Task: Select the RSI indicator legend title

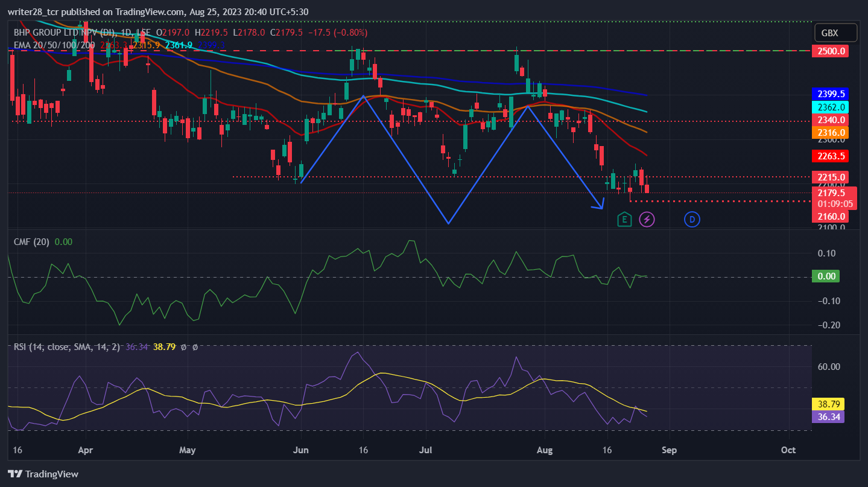Action: [66, 347]
